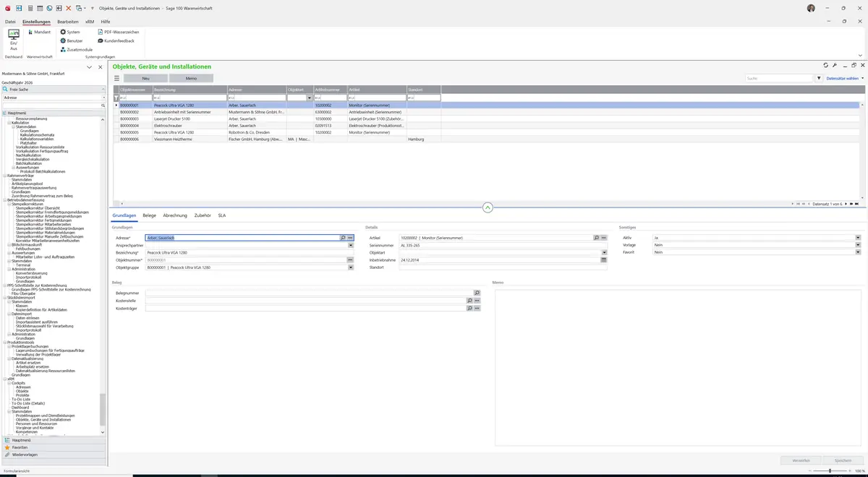Search address with magnifier in Adresse field
This screenshot has width=868, height=477.
point(343,238)
